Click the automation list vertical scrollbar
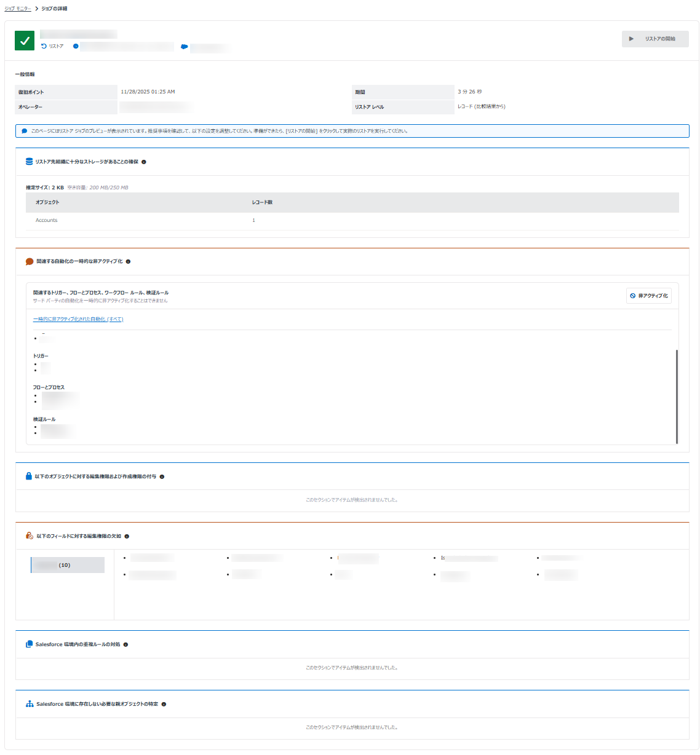The image size is (700, 755). click(x=677, y=396)
